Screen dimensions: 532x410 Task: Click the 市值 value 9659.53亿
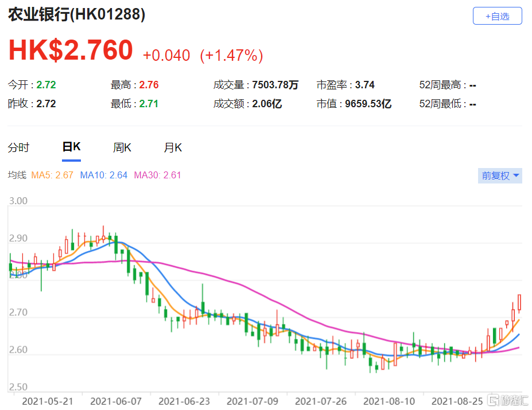(368, 103)
